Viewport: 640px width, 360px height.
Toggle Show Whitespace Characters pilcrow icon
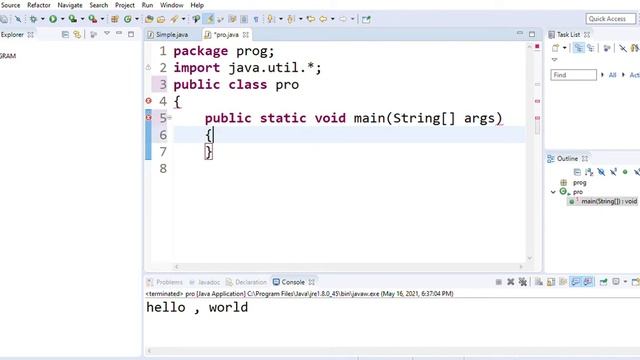256,19
